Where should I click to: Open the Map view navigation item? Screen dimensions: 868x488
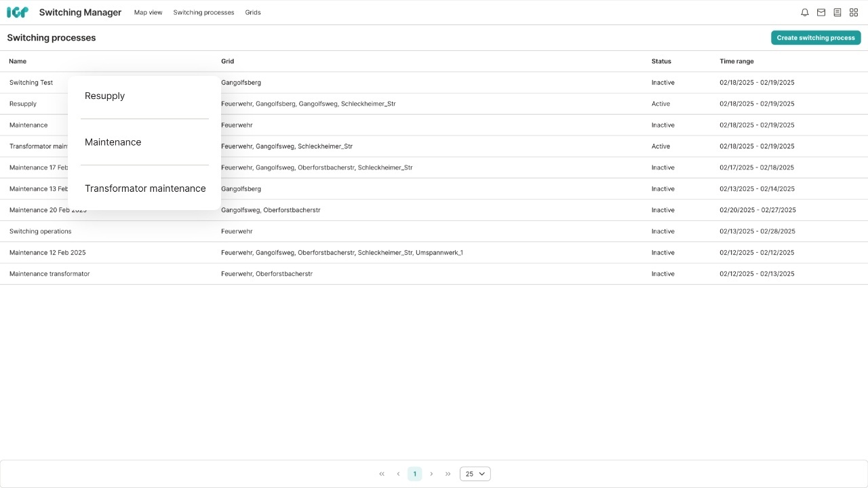click(x=148, y=12)
